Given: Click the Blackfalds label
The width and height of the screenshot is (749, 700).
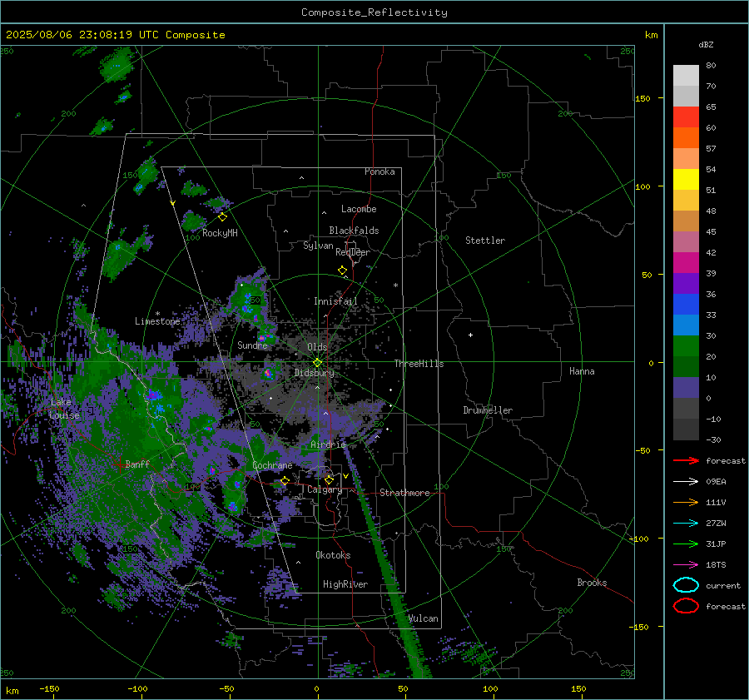Looking at the screenshot, I should click(354, 231).
